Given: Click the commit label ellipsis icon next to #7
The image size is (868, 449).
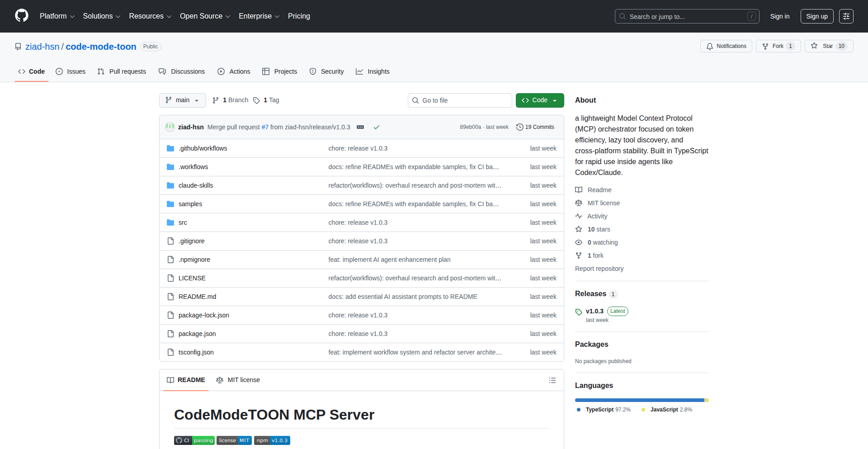Looking at the screenshot, I should (x=360, y=127).
